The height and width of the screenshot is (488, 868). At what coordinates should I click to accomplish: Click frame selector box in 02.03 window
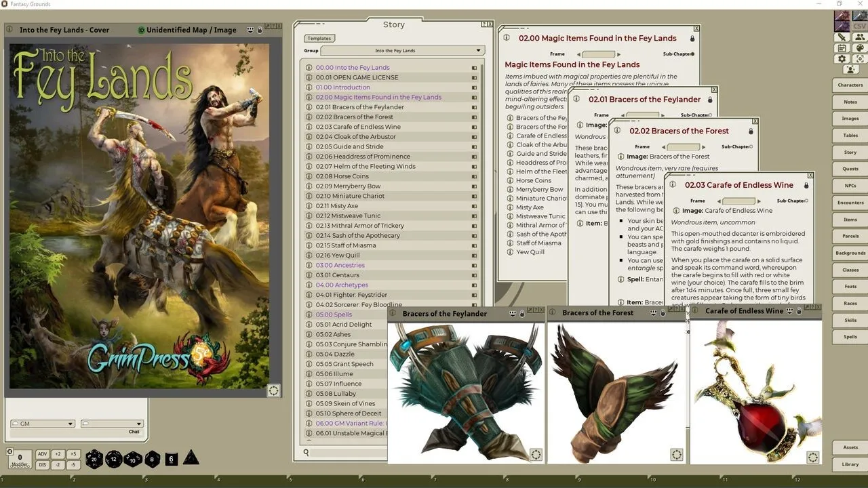pyautogui.click(x=738, y=201)
